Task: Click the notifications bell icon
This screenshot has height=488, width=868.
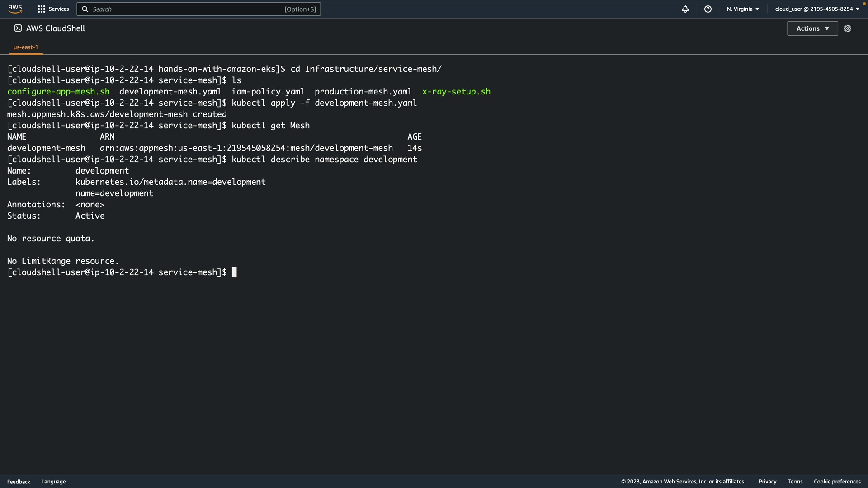Action: point(685,9)
